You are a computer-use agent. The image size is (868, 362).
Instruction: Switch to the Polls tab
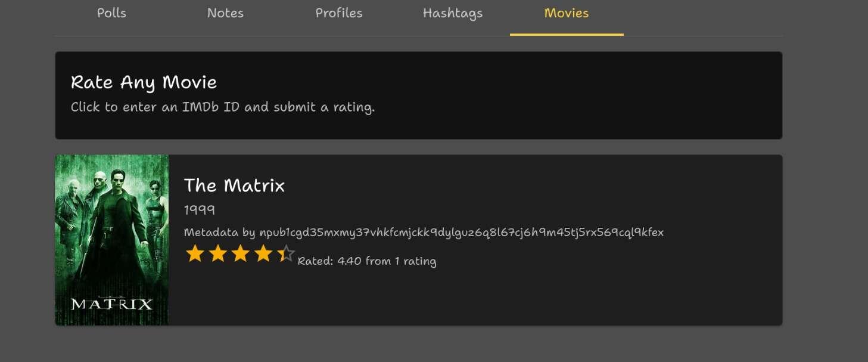(111, 13)
